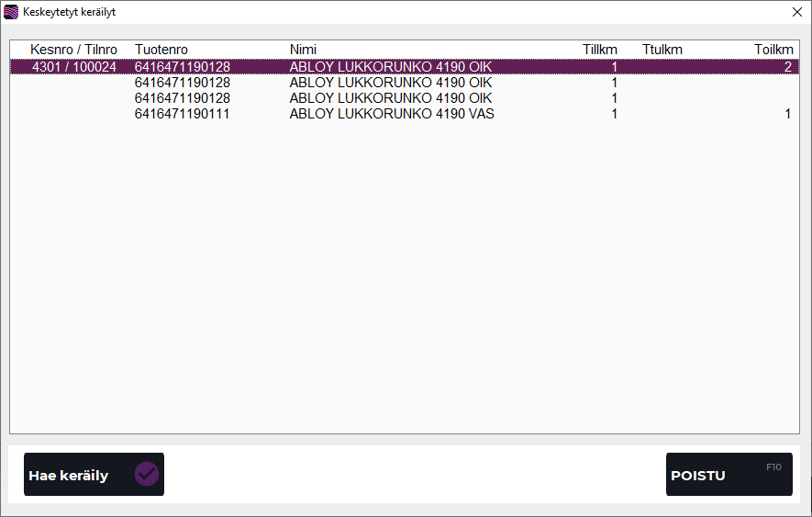Viewport: 812px width, 517px height.
Task: Click the Tuotenro column header
Action: (x=161, y=50)
